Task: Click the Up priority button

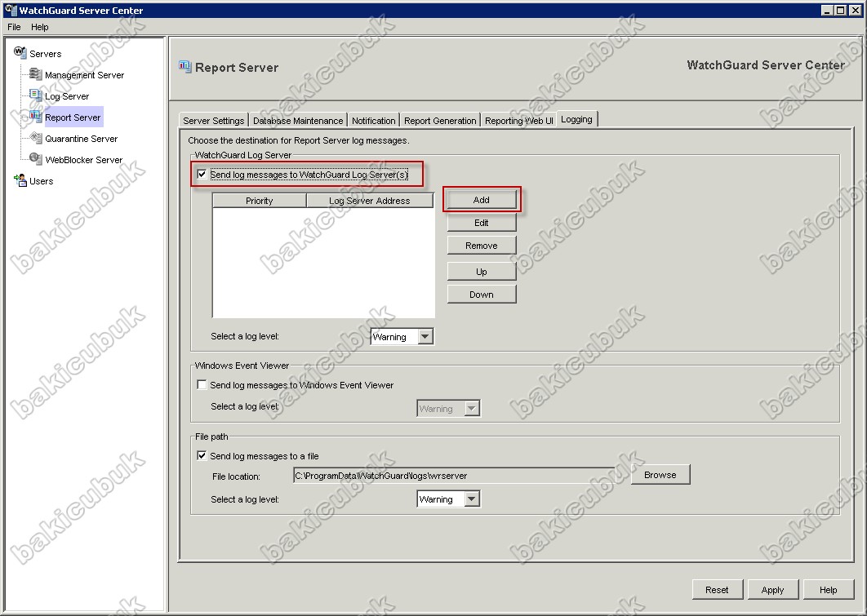Action: tap(482, 272)
